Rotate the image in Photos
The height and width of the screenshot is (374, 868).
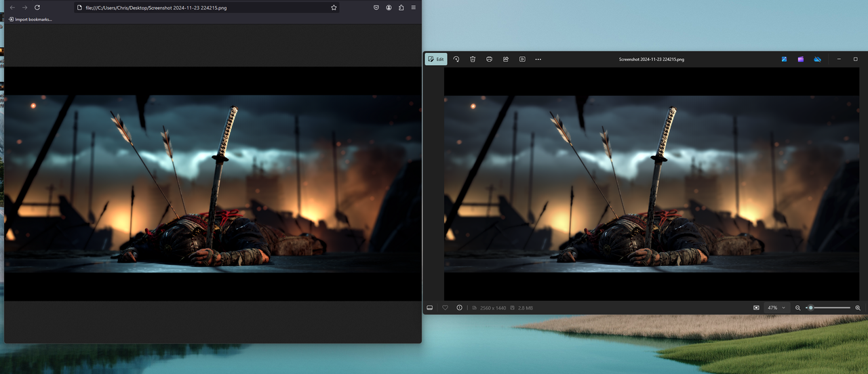456,59
